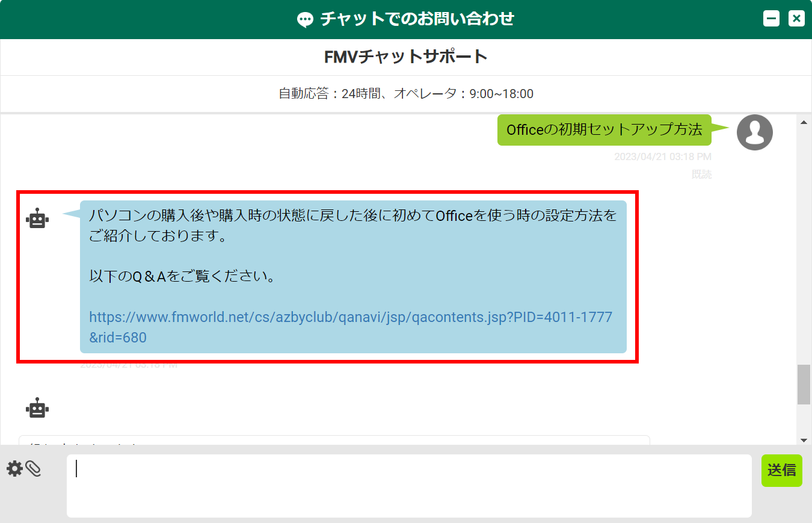
Task: Click the FMVチャットサポート heading
Action: click(406, 57)
